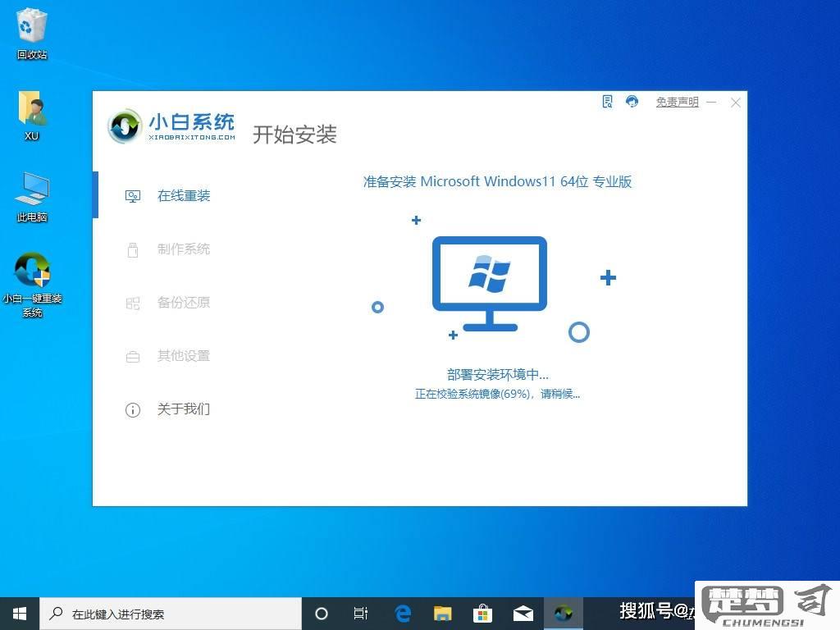Image resolution: width=840 pixels, height=630 pixels.
Task: Launch 小白一键重装系统 desktop shortcut
Action: point(32,285)
